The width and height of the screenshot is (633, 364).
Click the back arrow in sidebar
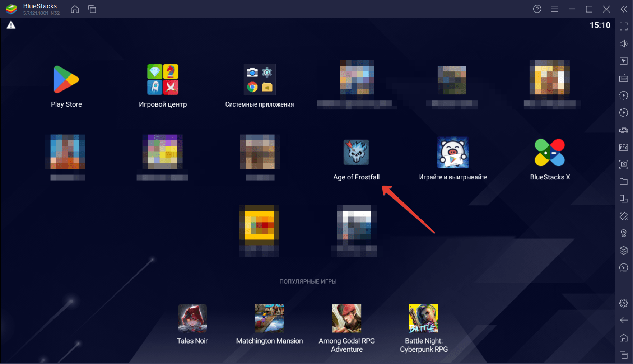[624, 320]
